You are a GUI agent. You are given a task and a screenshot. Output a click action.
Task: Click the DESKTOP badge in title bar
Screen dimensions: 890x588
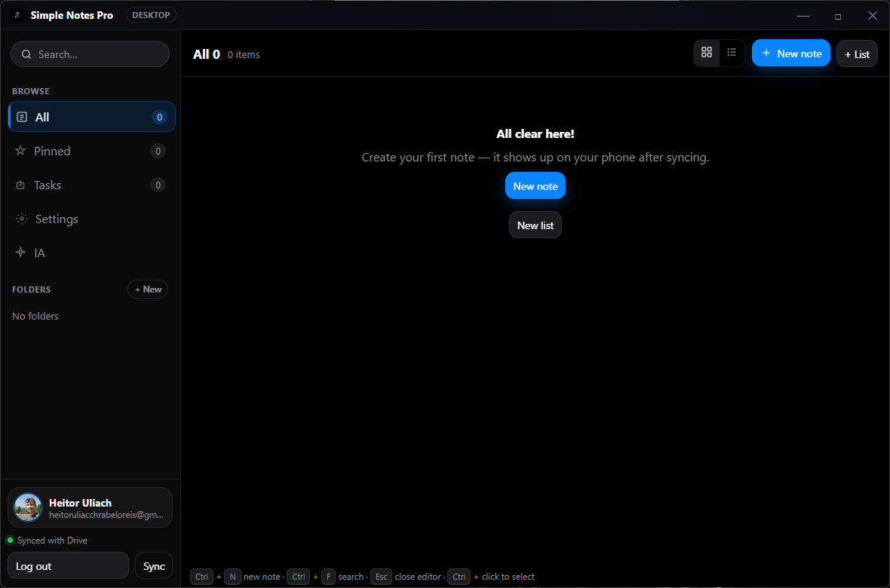tap(151, 15)
